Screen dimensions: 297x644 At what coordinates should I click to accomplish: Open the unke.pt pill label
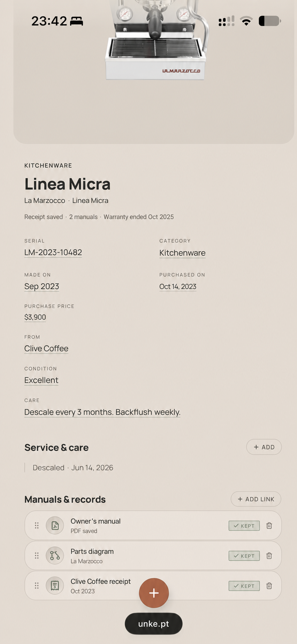[154, 624]
